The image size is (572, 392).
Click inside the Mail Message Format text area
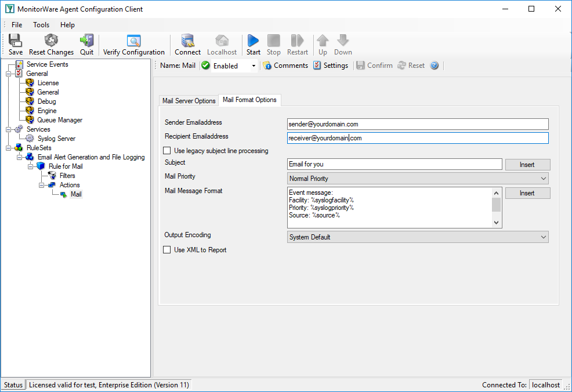pyautogui.click(x=390, y=208)
